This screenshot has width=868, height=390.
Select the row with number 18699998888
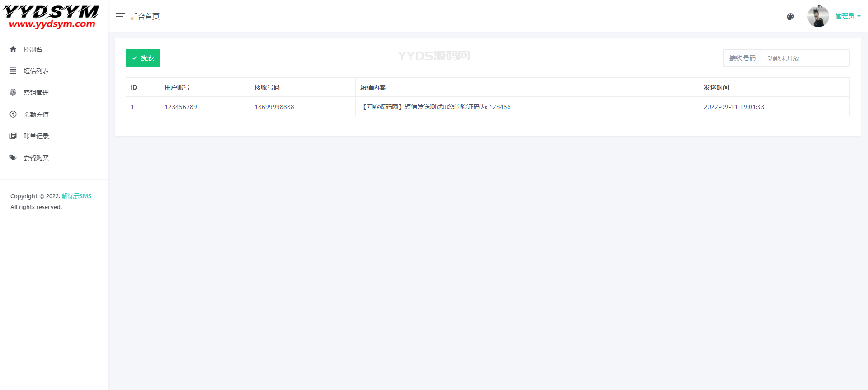[x=274, y=107]
